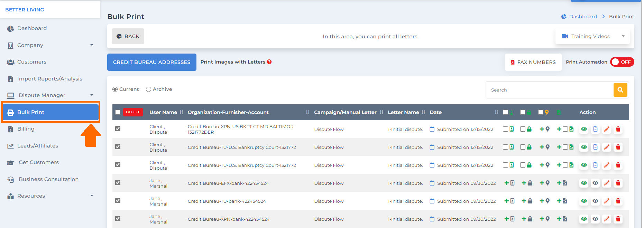Viewport: 644px width, 228px height.
Task: Check the lock checkbox in the XPN-US BKPT row
Action: coord(523,129)
